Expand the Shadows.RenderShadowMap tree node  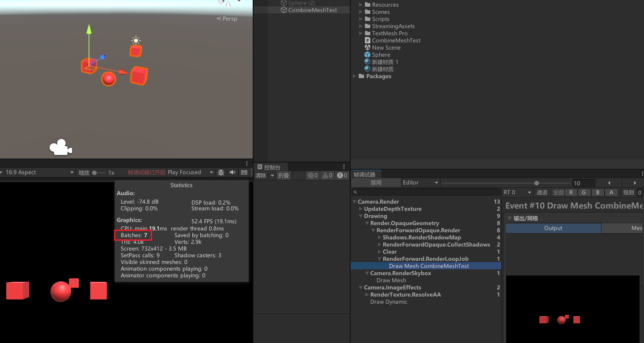[x=380, y=238]
